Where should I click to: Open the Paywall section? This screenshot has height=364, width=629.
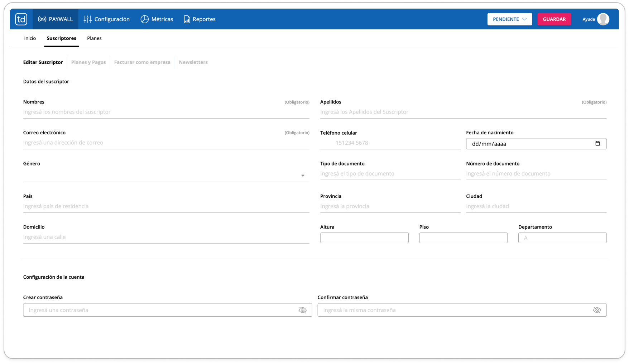(x=56, y=19)
